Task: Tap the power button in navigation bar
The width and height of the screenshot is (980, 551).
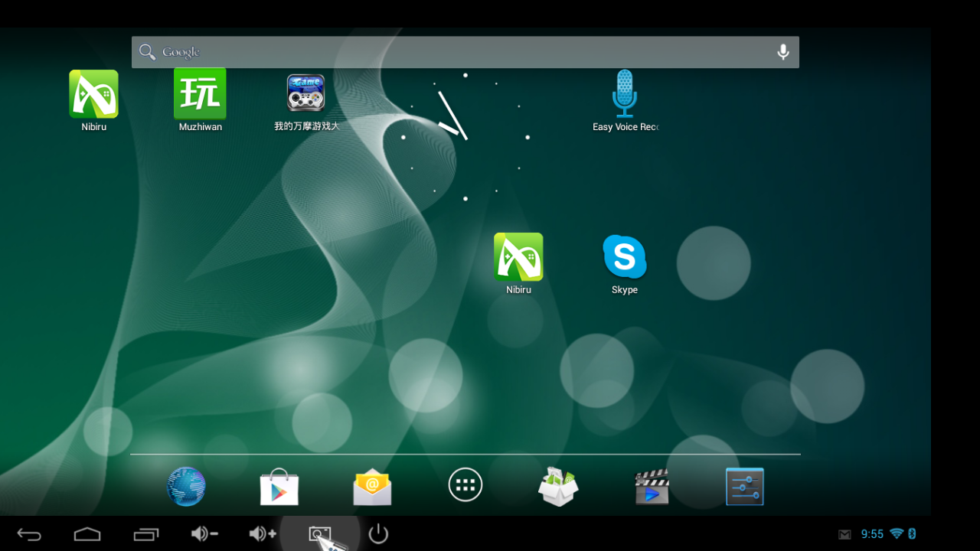Action: pyautogui.click(x=378, y=533)
